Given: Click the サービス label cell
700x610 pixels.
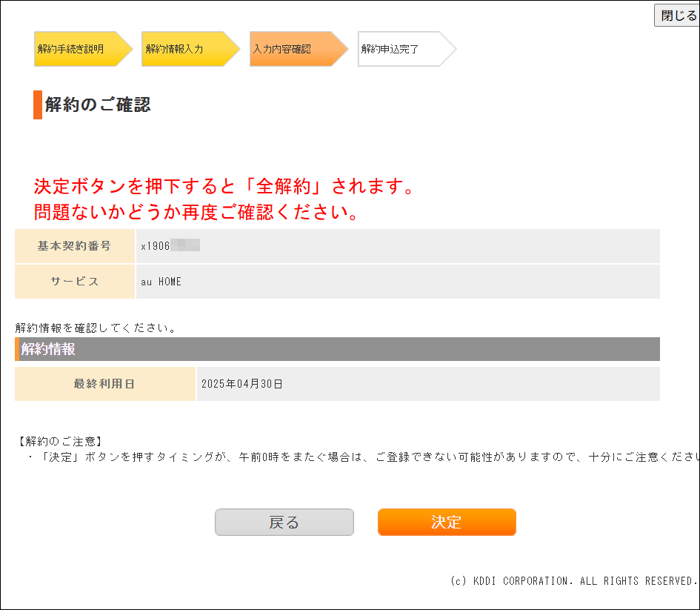Looking at the screenshot, I should point(75,282).
